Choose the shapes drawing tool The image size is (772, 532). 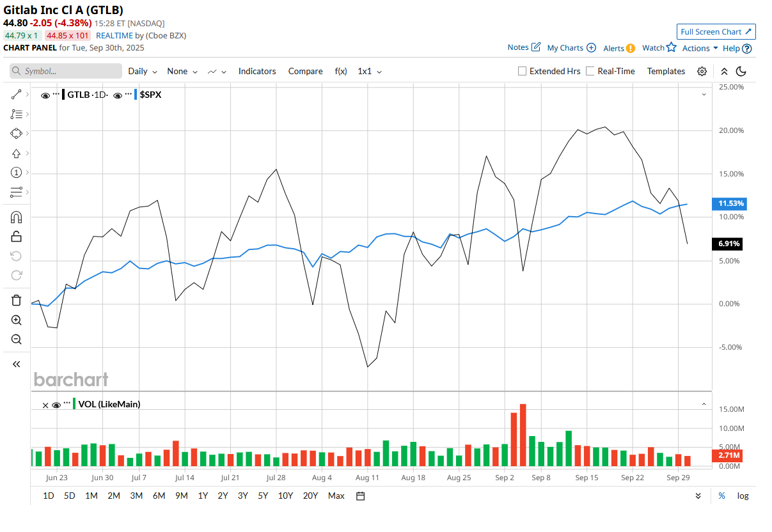click(x=17, y=134)
